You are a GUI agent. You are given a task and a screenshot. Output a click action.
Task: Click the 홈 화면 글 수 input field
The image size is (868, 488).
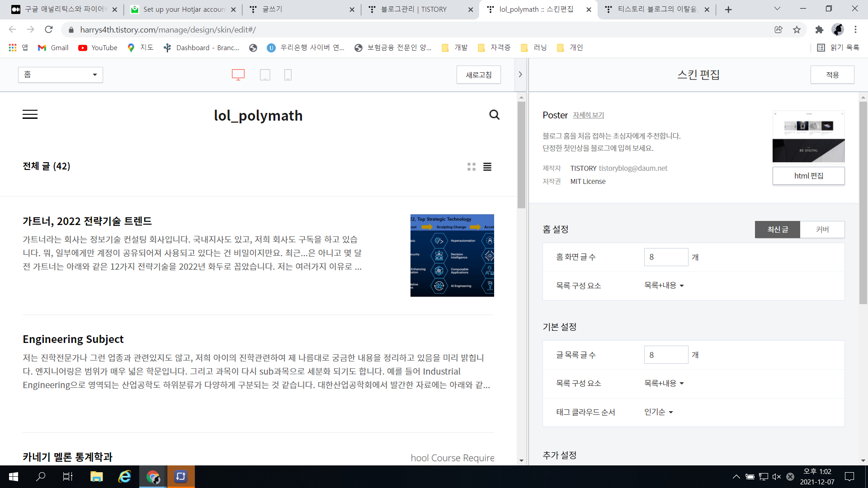click(666, 257)
